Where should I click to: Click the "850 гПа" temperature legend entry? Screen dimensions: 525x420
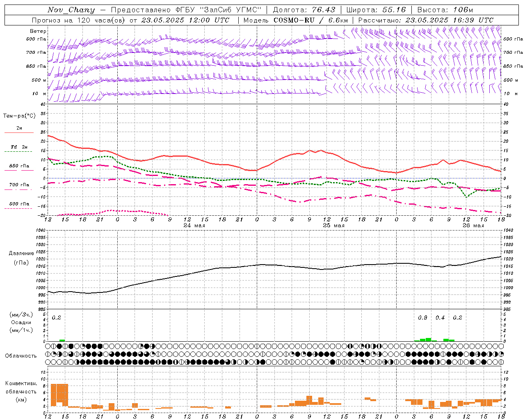pyautogui.click(x=19, y=166)
